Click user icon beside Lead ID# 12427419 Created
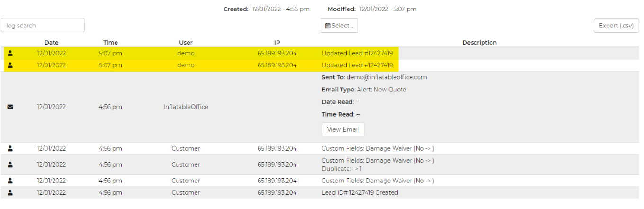The width and height of the screenshot is (644, 209). click(10, 193)
